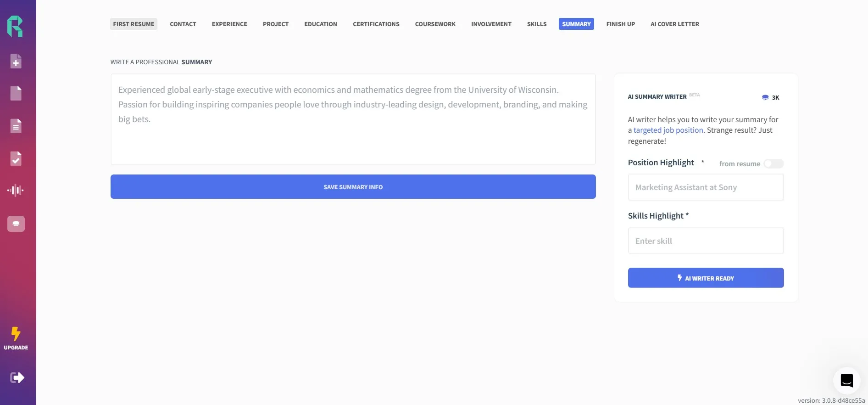Screen dimensions: 868x405
Task: Click the logout icon at sidebar bottom
Action: tap(17, 377)
